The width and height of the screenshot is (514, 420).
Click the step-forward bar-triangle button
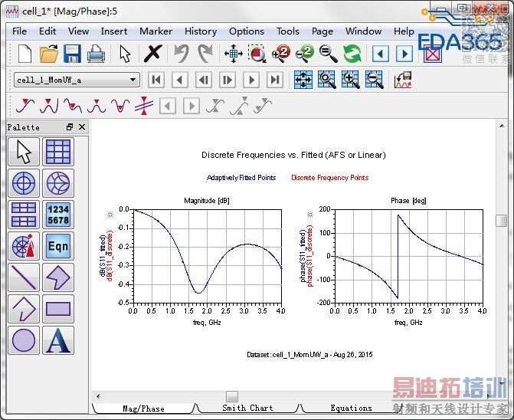228,80
